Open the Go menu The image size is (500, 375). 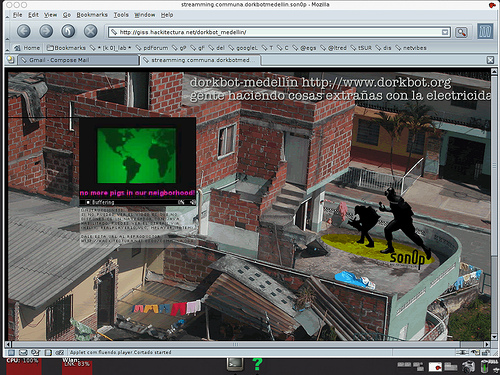(x=67, y=15)
